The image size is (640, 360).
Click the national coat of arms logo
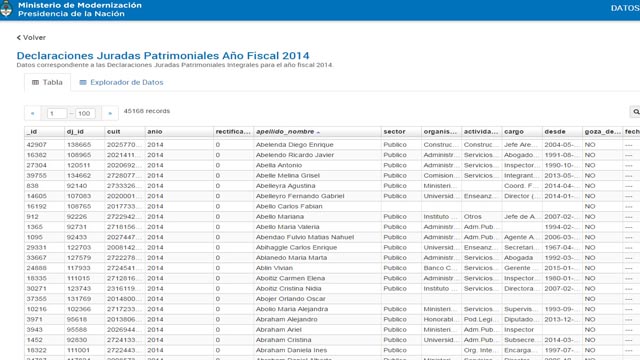coord(6,9)
